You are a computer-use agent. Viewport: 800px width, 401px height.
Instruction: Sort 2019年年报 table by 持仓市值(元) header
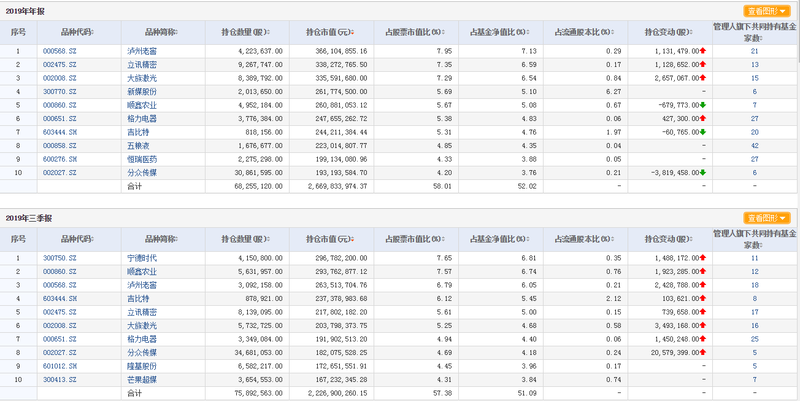point(330,32)
